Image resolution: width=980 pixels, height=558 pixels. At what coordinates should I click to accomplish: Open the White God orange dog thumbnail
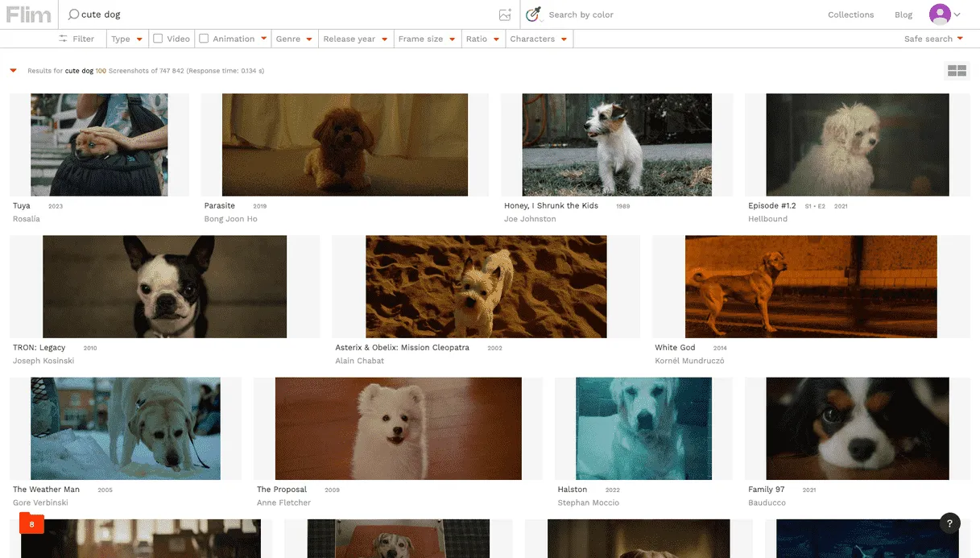tap(811, 287)
